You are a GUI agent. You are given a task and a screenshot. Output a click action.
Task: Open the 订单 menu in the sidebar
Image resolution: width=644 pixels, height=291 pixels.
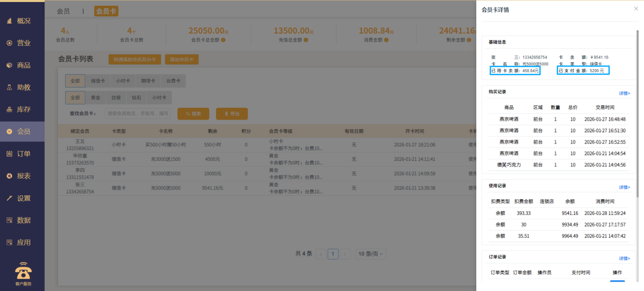23,154
